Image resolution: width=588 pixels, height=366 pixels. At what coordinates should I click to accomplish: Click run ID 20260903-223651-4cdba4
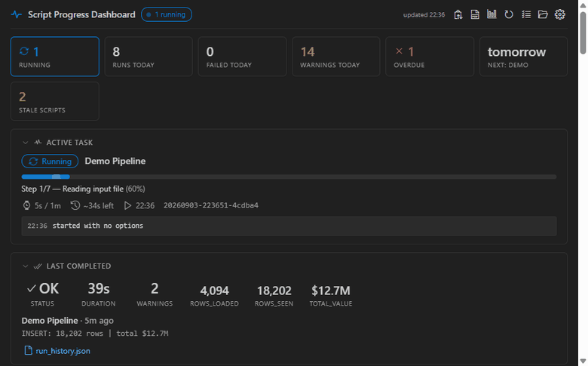click(211, 205)
